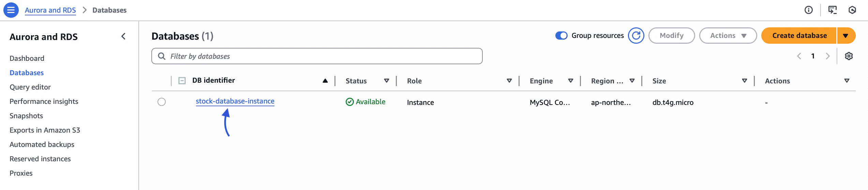Select stock-database-instance radio button
This screenshot has width=868, height=190.
[162, 102]
